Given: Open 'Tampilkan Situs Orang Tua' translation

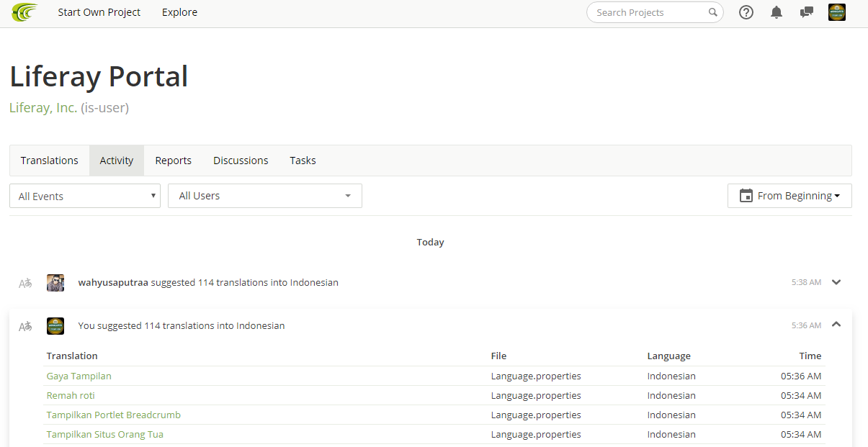Looking at the screenshot, I should [x=105, y=435].
